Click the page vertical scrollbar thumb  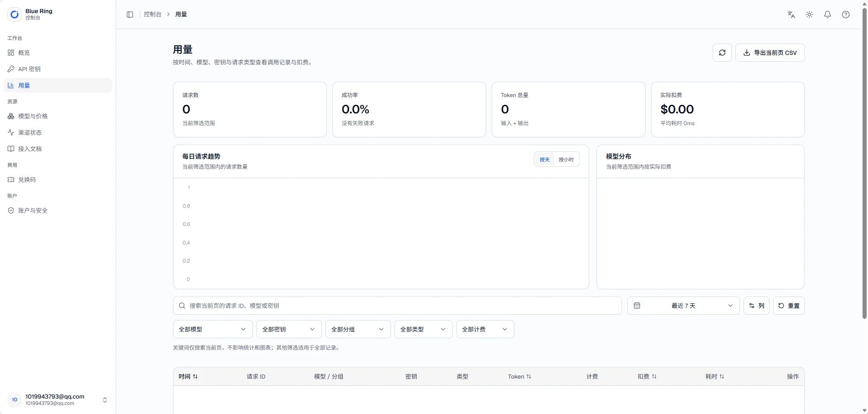pos(864,163)
